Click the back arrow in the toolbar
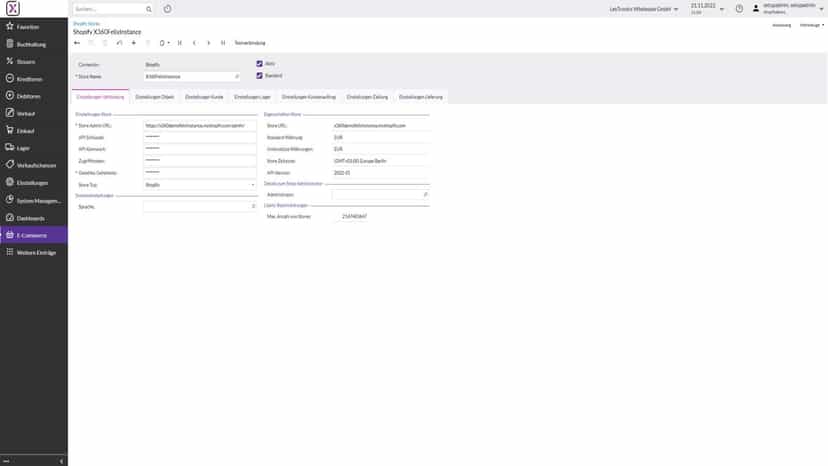The image size is (828, 466). [x=77, y=43]
